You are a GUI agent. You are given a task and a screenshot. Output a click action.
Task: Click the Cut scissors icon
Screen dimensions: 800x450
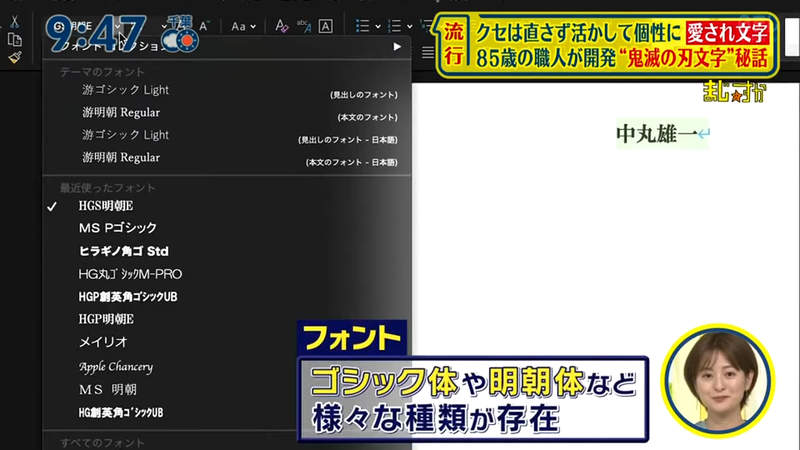(x=14, y=23)
